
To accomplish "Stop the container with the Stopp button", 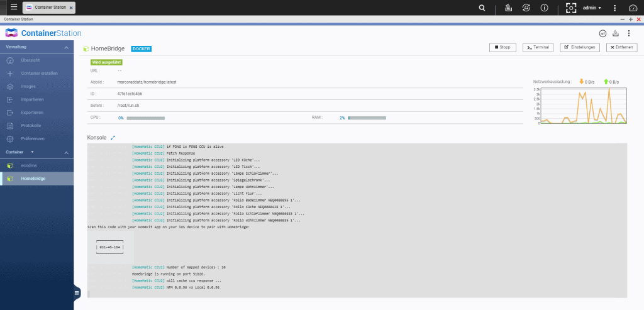I will point(502,48).
